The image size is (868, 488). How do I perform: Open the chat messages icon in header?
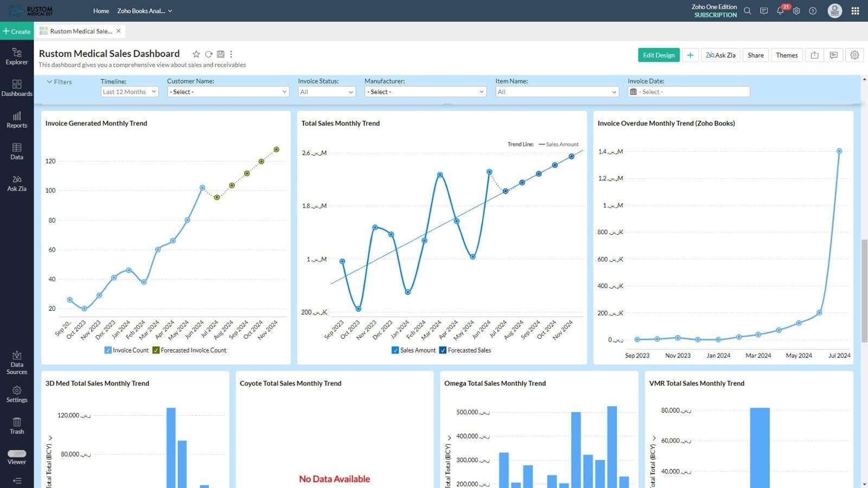pos(764,11)
